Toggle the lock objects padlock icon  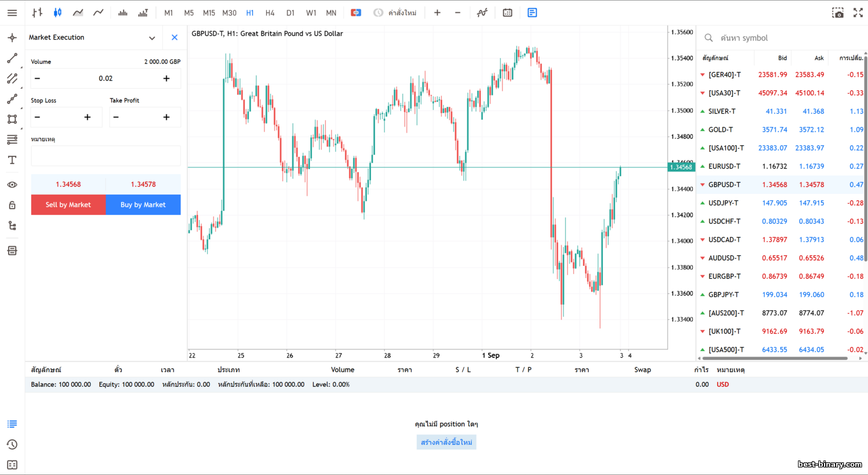click(12, 205)
